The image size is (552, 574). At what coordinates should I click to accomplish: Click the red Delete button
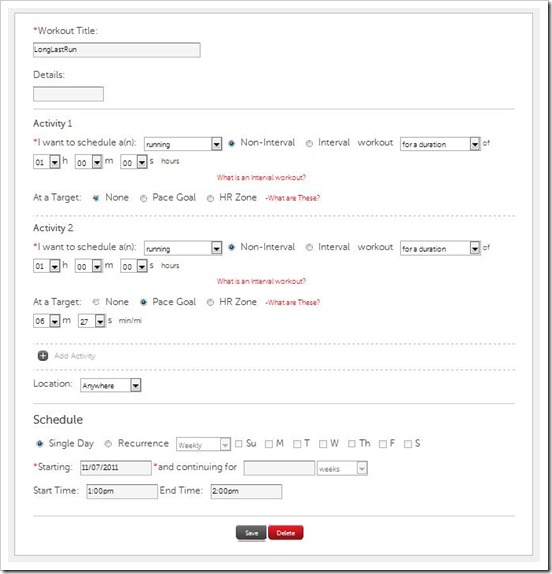286,533
